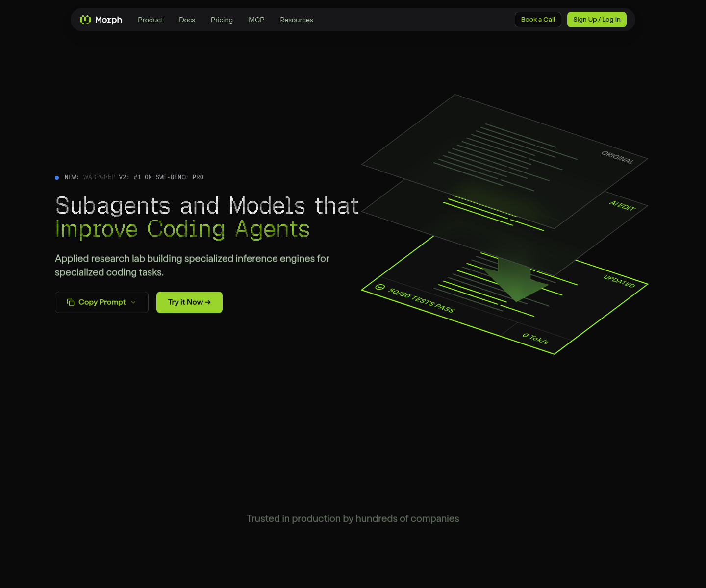Click the arrow icon in Try it Now
The image size is (706, 588).
tap(208, 302)
